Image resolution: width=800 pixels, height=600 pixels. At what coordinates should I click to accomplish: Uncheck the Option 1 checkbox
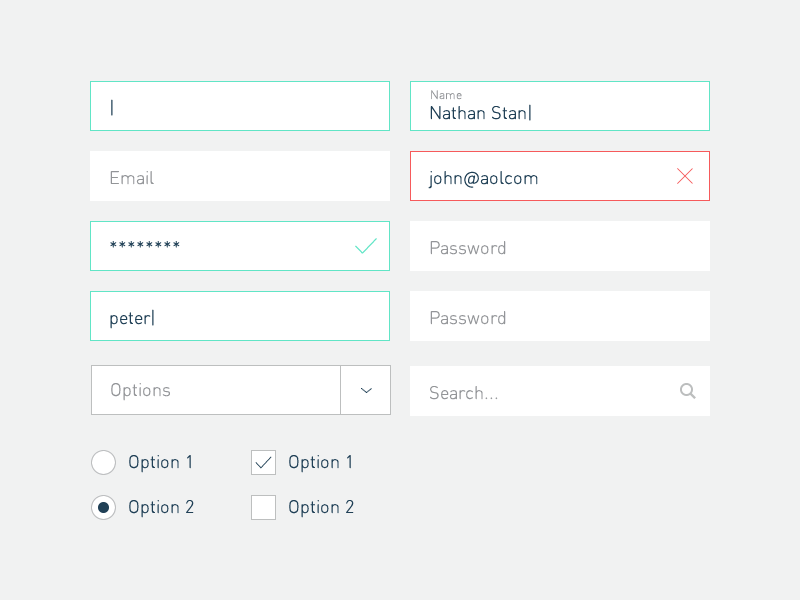coord(264,462)
